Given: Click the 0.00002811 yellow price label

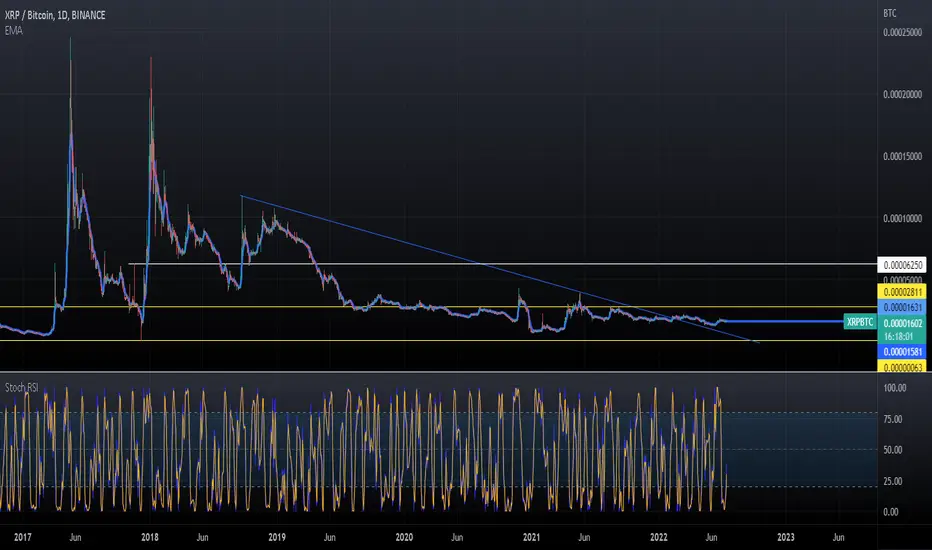Looking at the screenshot, I should (902, 292).
